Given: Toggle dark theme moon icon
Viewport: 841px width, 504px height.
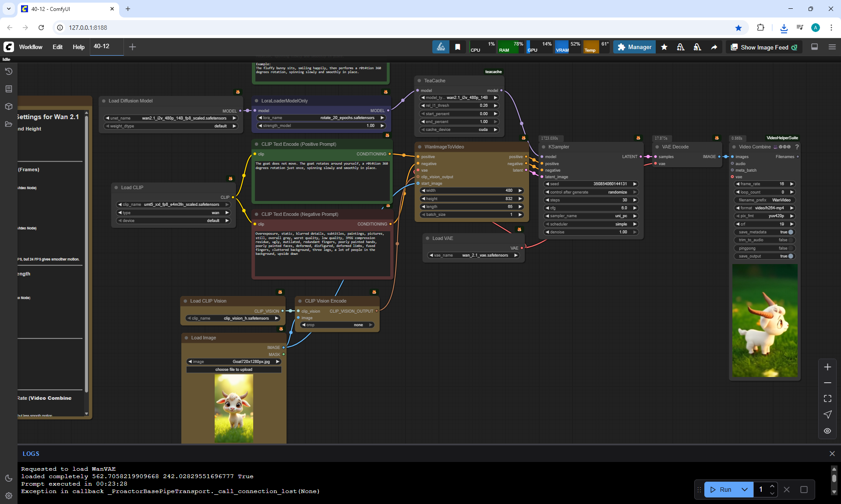Looking at the screenshot, I should tap(8, 478).
